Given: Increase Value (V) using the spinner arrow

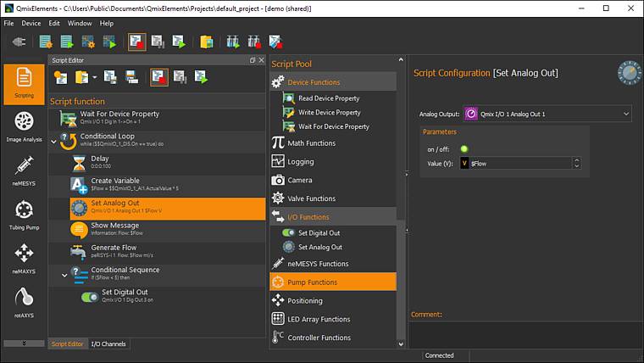Looking at the screenshot, I should (576, 159).
